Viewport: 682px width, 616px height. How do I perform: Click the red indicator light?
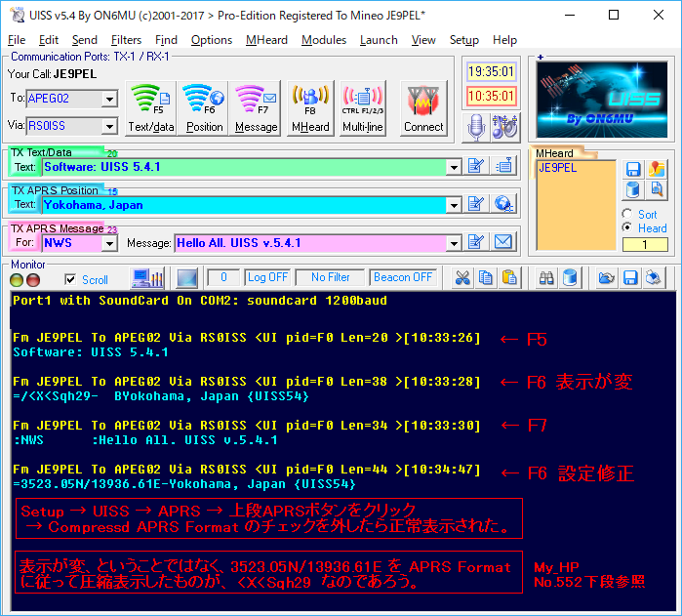[x=33, y=280]
